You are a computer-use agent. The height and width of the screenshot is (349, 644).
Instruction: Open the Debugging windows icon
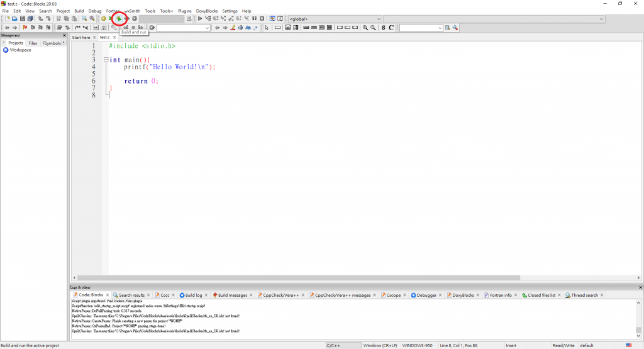(272, 19)
